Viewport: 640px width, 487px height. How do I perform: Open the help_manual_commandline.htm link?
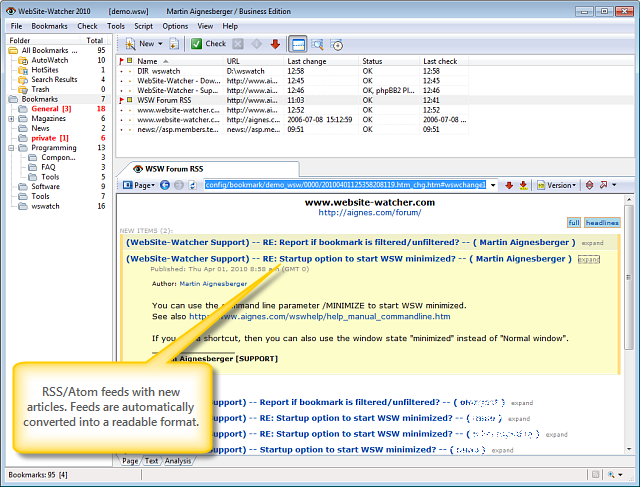point(320,317)
